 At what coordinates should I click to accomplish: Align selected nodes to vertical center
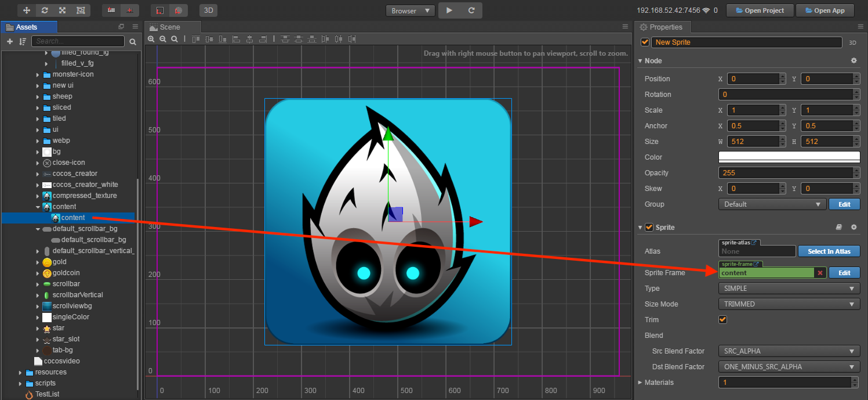tap(209, 39)
